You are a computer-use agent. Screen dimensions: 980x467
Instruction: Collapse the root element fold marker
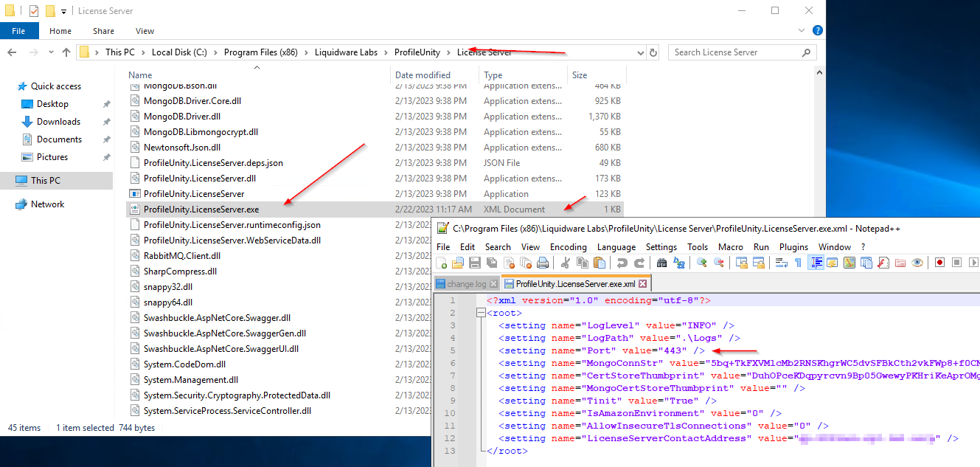[481, 313]
